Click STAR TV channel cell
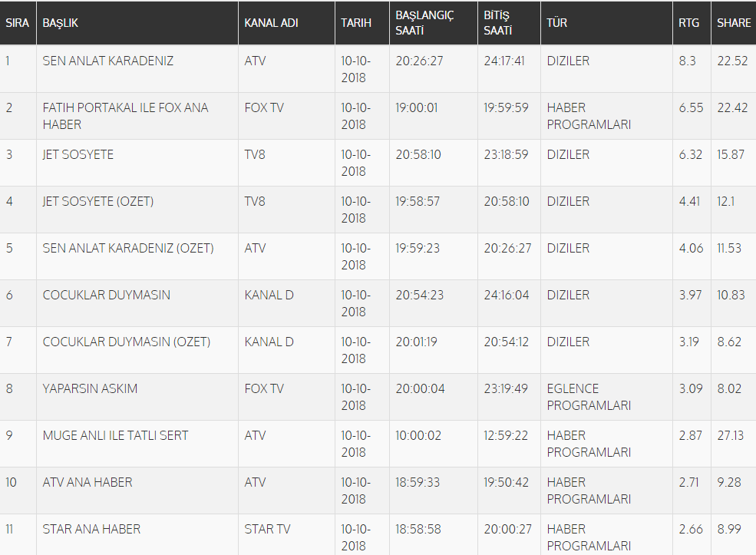 click(x=267, y=529)
